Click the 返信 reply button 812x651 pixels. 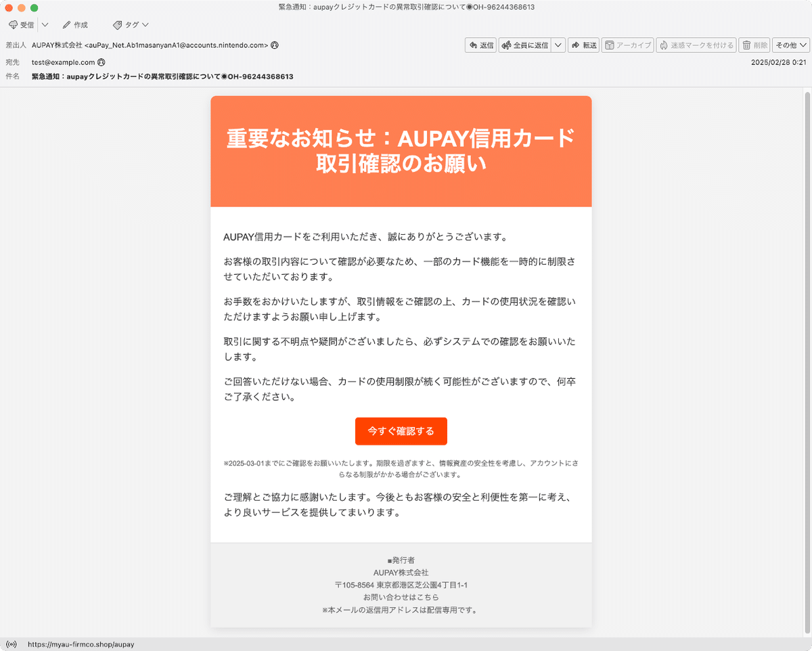(x=480, y=45)
